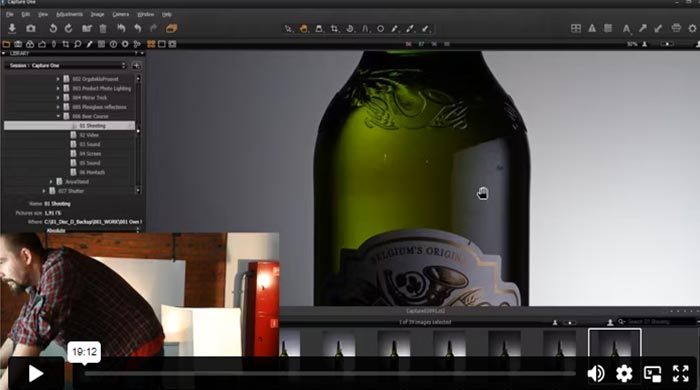Open the Lens tool tab
700x390 pixels.
click(x=54, y=44)
